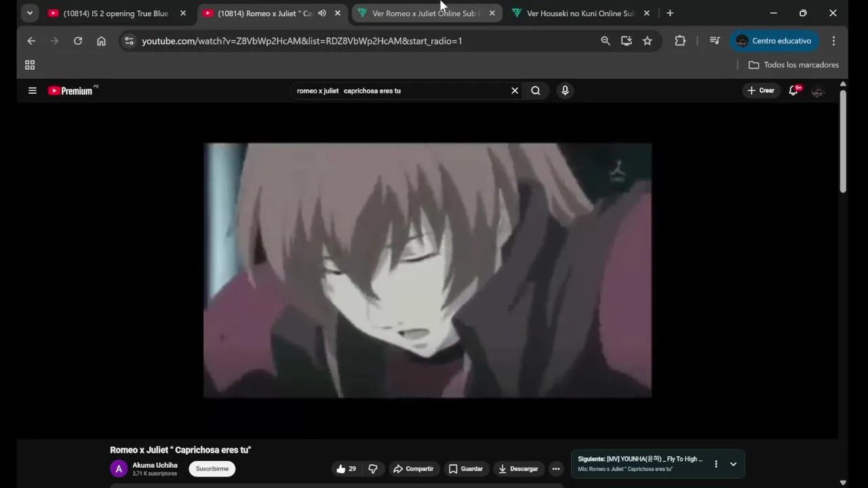This screenshot has height=488, width=868.
Task: Click the Descargar download button
Action: [519, 468]
